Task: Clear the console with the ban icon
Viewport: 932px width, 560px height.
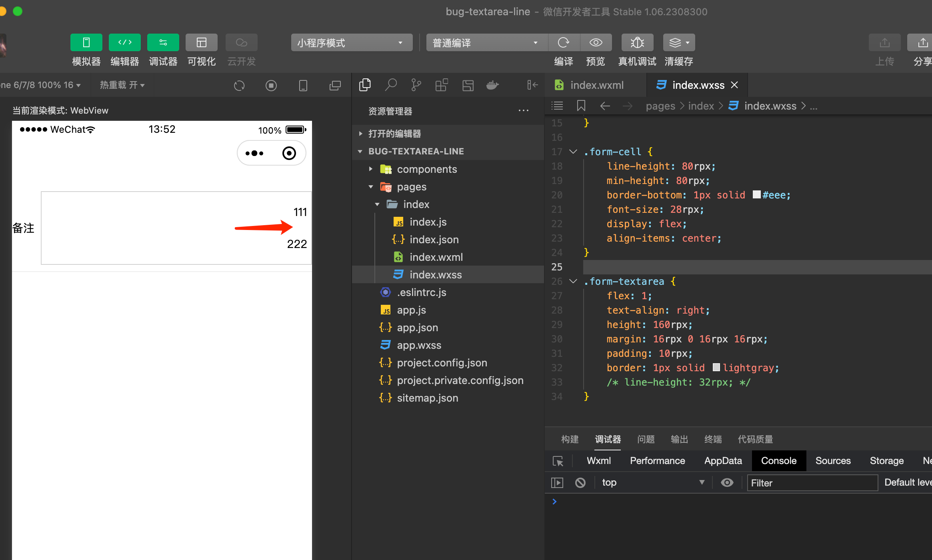Action: click(580, 483)
